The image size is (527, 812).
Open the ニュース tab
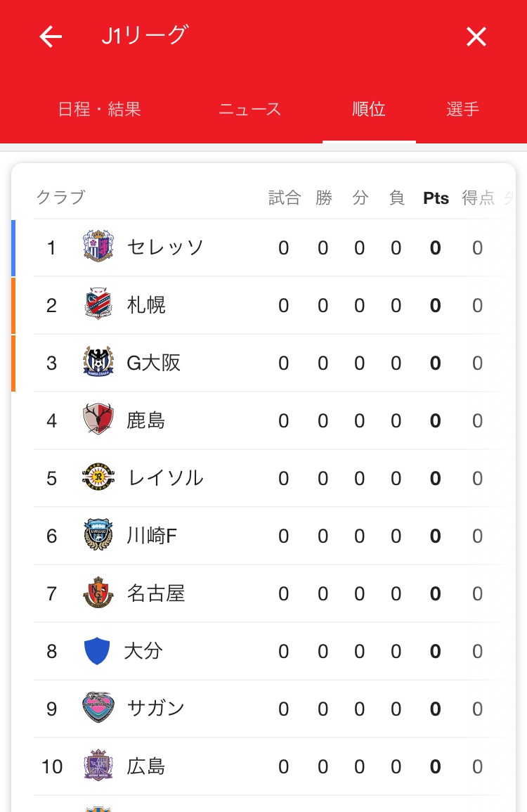250,109
